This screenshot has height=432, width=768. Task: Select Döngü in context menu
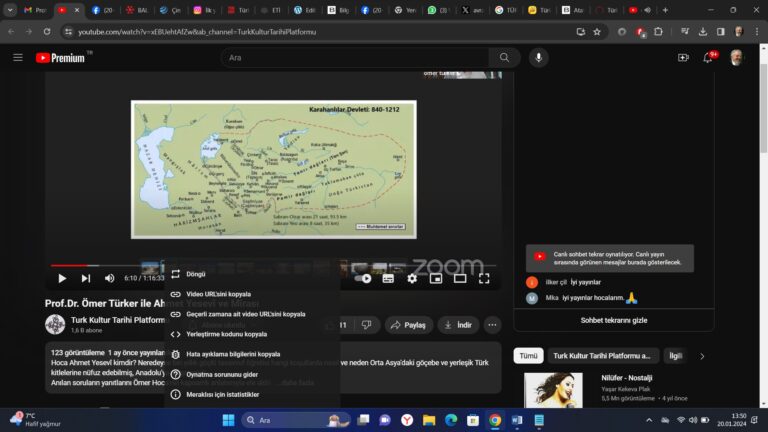(252, 274)
